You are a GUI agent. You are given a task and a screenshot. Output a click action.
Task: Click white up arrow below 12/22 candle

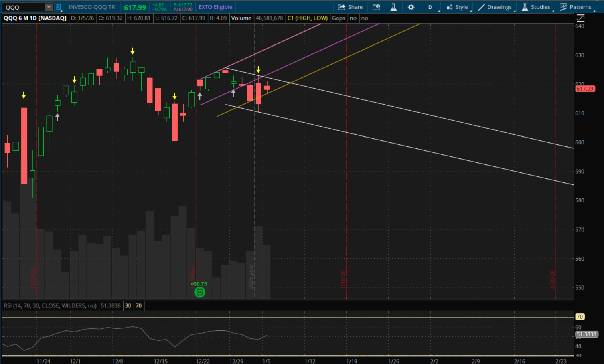(199, 96)
